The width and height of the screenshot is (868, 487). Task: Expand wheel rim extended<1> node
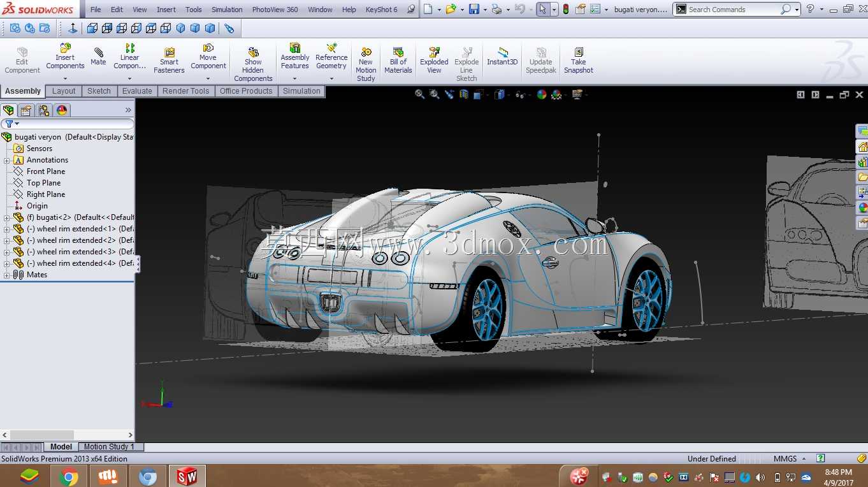pos(7,229)
